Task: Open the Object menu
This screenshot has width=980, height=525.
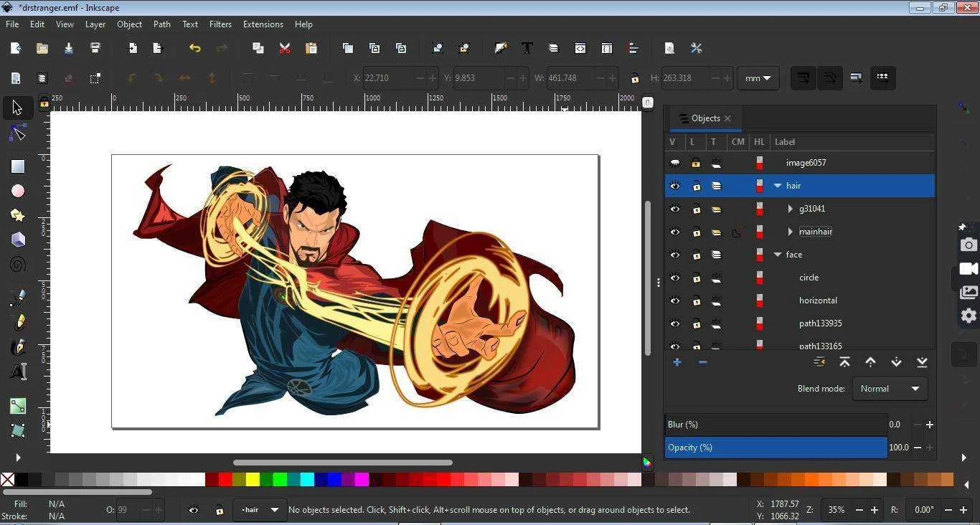Action: pyautogui.click(x=129, y=24)
